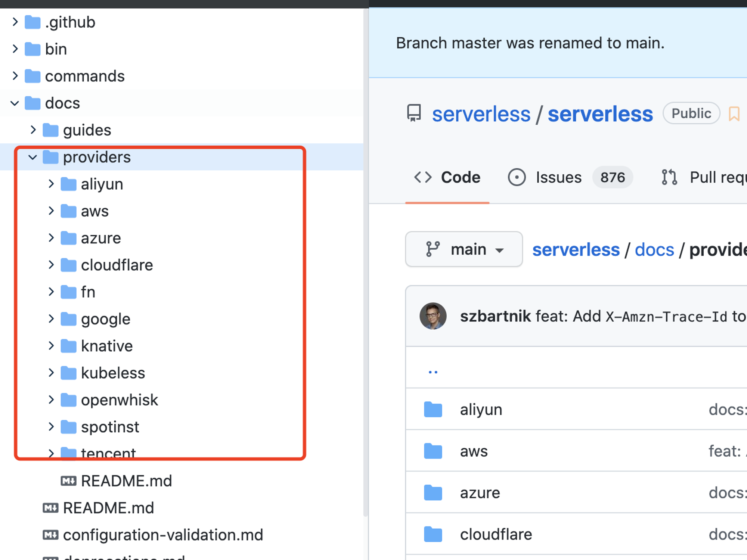Viewport: 747px width, 560px height.
Task: Click the knative folder icon in sidebar
Action: tap(69, 346)
